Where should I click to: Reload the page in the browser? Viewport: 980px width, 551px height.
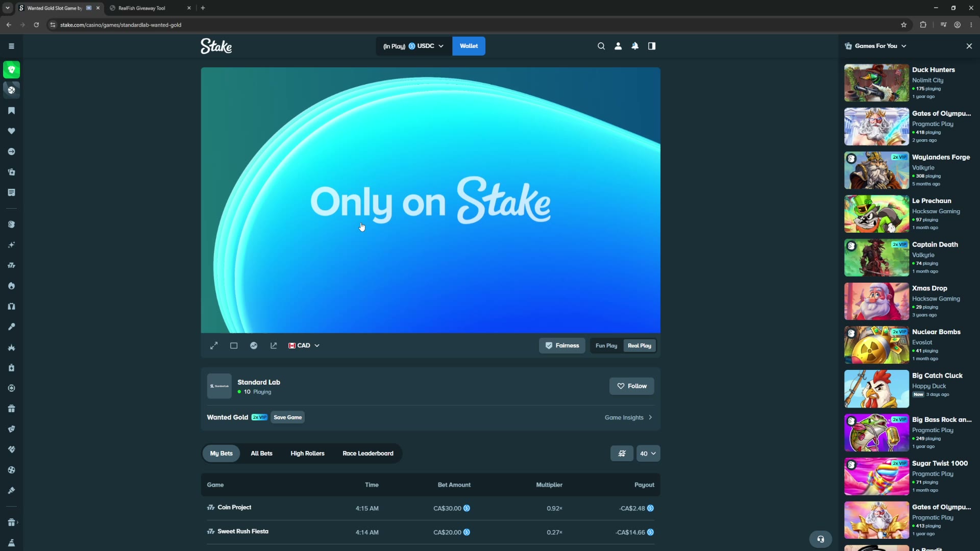[36, 24]
